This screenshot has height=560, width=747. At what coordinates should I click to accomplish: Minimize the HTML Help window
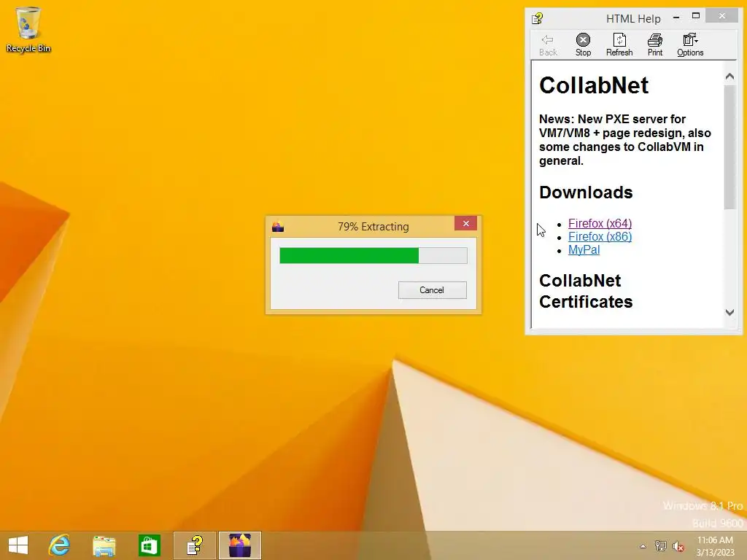pyautogui.click(x=676, y=17)
